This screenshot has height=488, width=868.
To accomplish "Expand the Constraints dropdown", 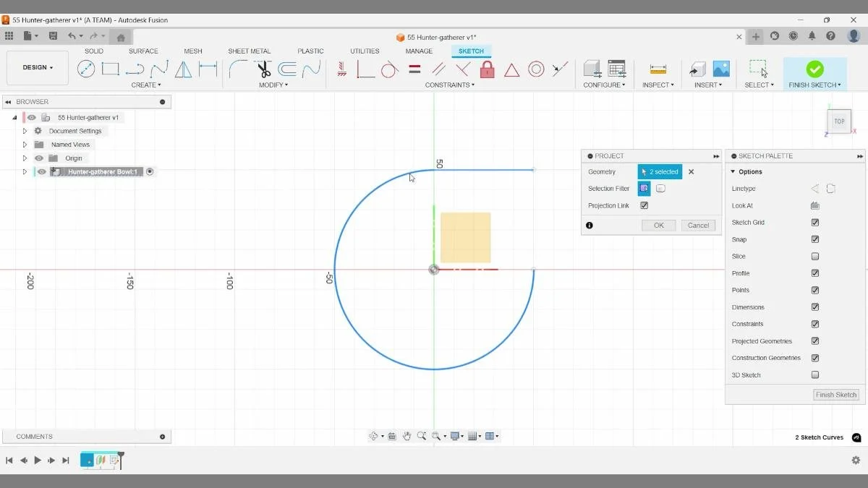I will (x=449, y=85).
